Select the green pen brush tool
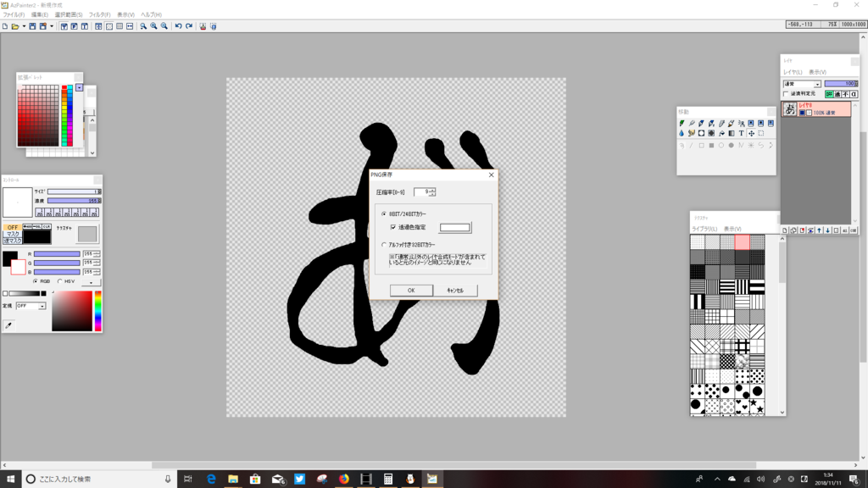This screenshot has height=488, width=868. click(682, 124)
